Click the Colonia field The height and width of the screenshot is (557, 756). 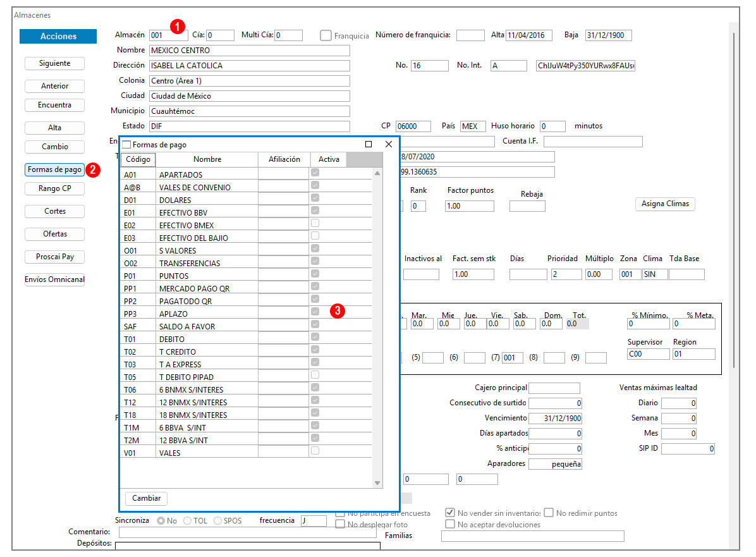coord(249,80)
